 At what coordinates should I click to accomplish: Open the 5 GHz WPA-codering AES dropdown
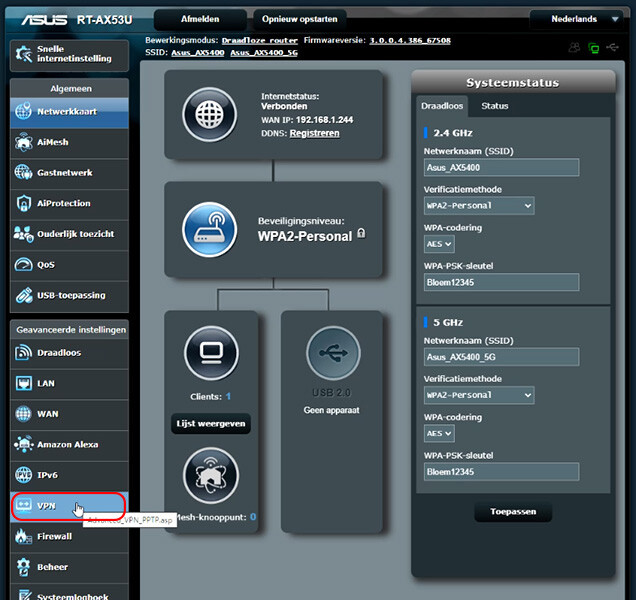point(439,434)
